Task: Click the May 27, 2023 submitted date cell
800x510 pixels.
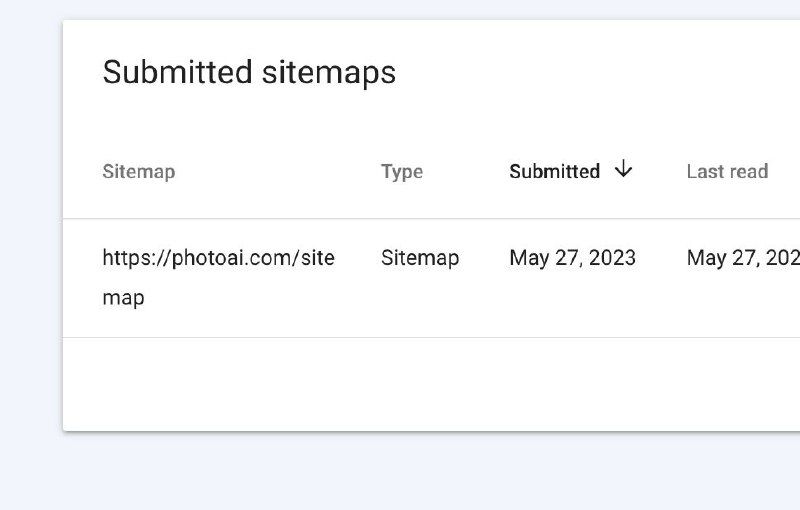Action: 572,258
